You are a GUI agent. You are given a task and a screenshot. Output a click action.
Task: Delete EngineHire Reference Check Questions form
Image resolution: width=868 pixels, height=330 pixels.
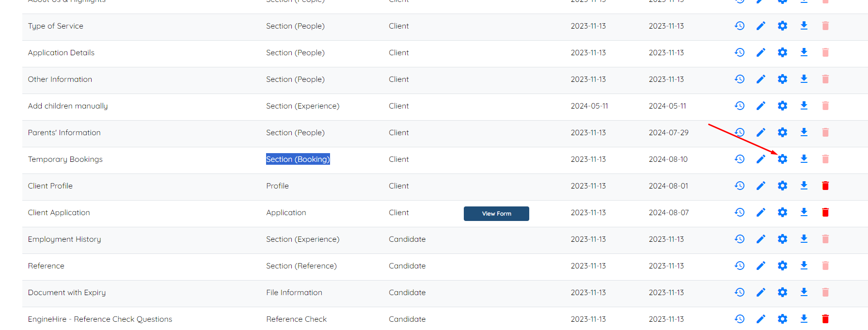825,319
